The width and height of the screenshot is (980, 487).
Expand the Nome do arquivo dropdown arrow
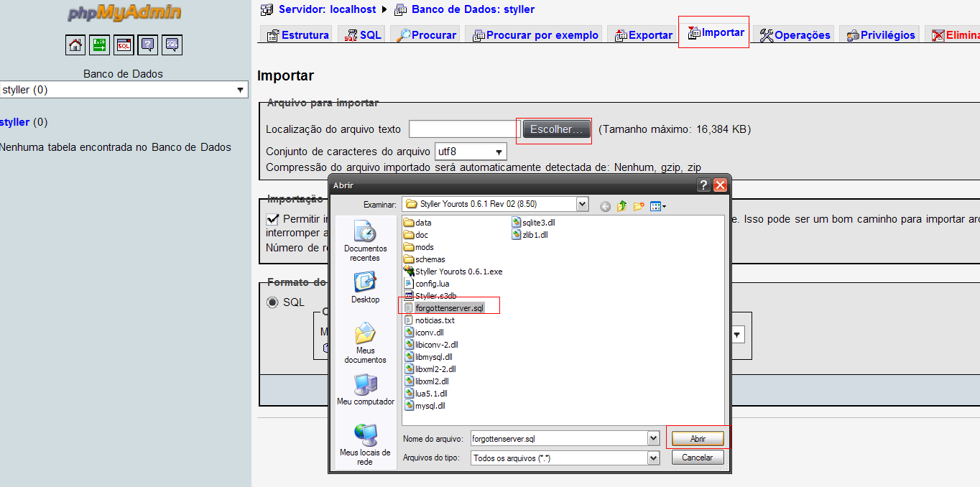pos(653,438)
